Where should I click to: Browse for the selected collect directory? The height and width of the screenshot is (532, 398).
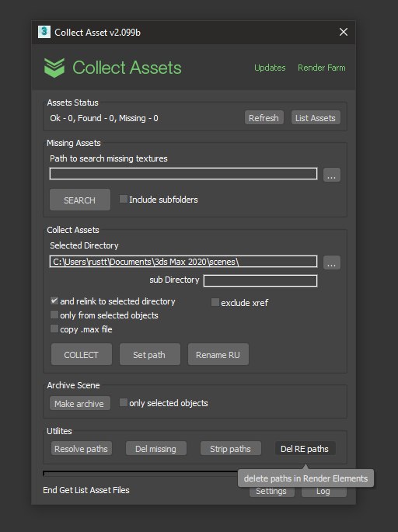coord(331,263)
